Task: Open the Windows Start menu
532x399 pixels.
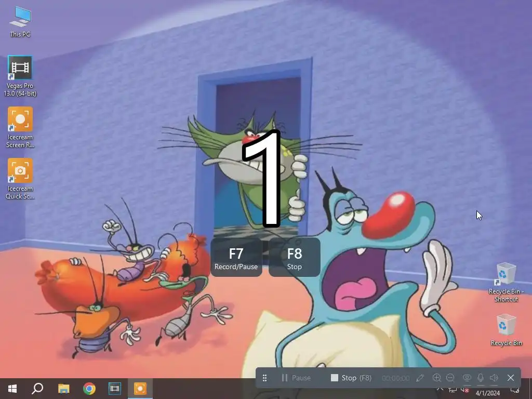Action: (12, 389)
